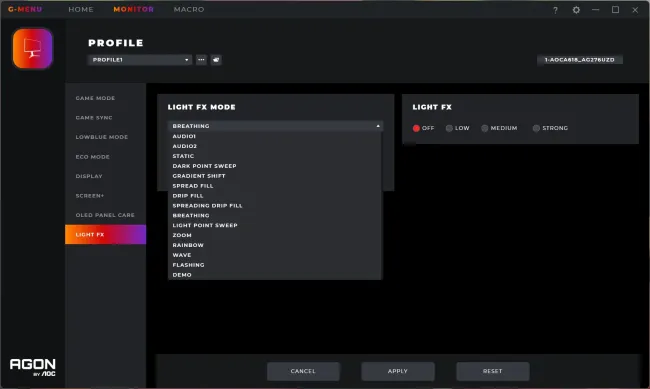
Task: Click the AGON by AOC logo
Action: (x=33, y=367)
